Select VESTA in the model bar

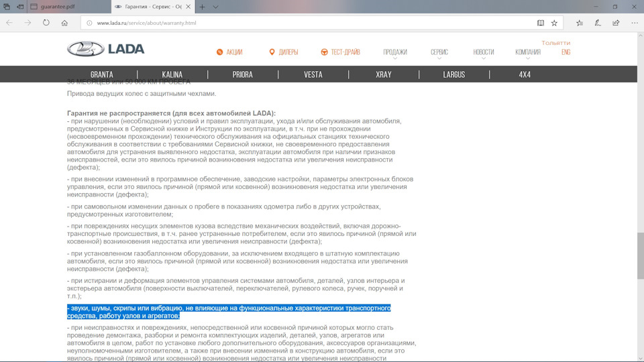coord(313,74)
